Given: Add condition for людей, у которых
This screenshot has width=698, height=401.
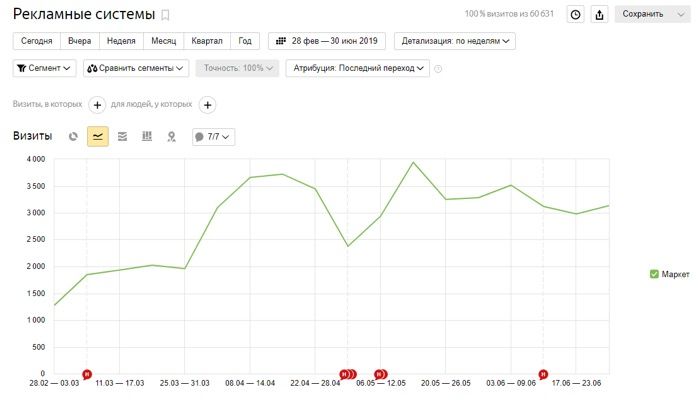Looking at the screenshot, I should pos(207,104).
